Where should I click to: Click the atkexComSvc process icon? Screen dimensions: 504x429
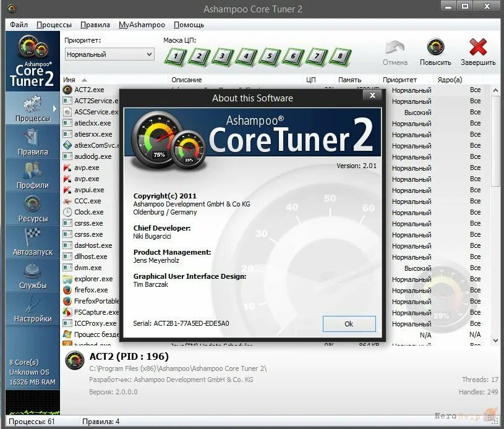tap(67, 145)
